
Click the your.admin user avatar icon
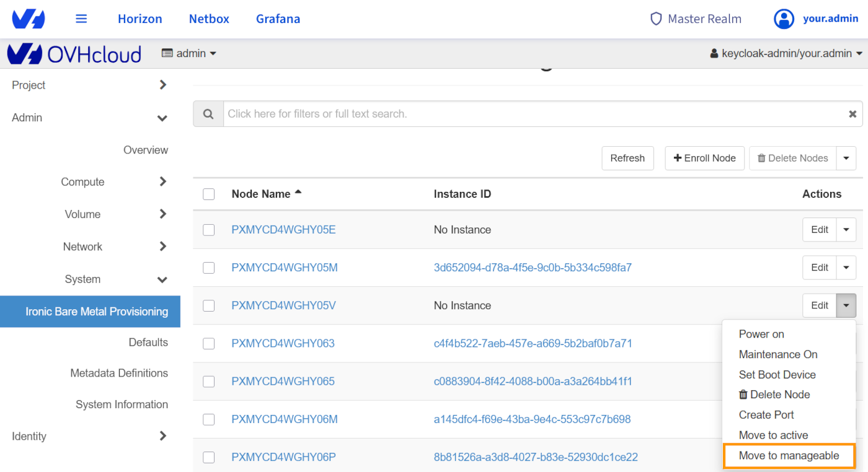click(784, 19)
